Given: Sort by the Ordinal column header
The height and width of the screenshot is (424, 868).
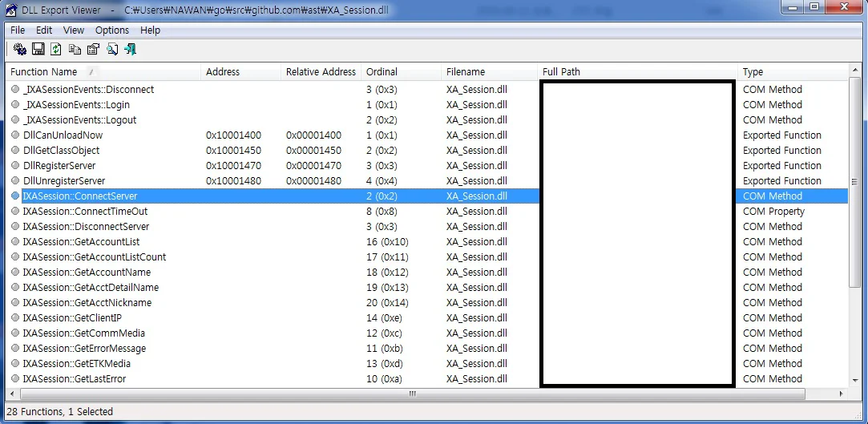Looking at the screenshot, I should 402,72.
